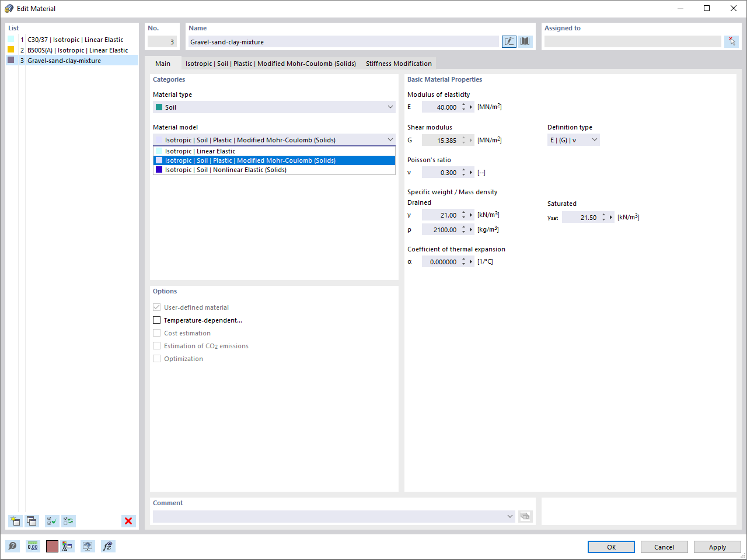
Task: Click the OK button
Action: click(611, 547)
